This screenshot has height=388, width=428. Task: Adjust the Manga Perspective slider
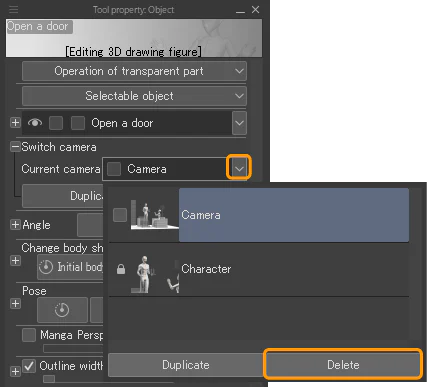pyautogui.click(x=73, y=349)
